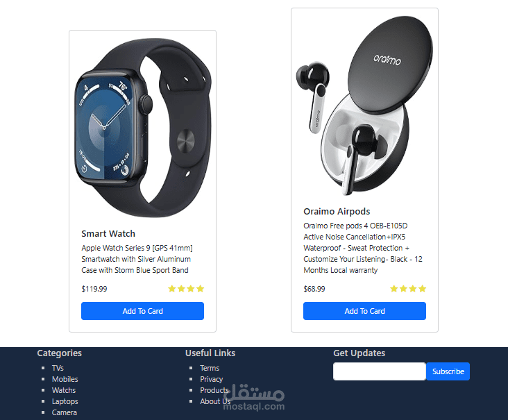Open the Privacy link in footer
This screenshot has width=508, height=420.
pyautogui.click(x=211, y=379)
